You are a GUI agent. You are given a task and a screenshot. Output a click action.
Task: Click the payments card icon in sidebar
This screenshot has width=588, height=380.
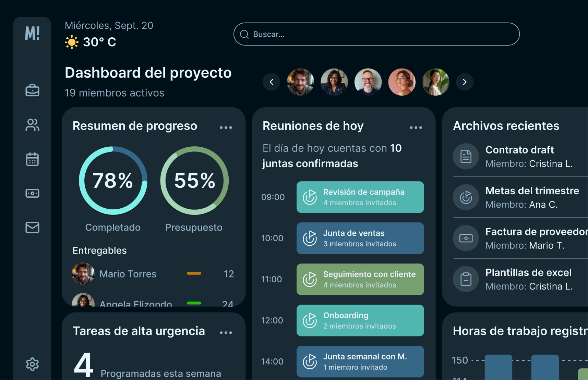pyautogui.click(x=33, y=193)
